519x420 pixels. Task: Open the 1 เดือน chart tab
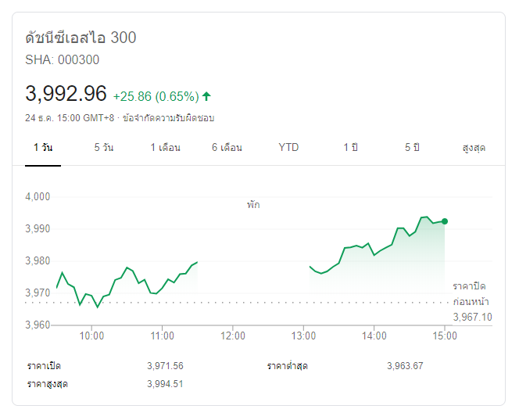tap(165, 148)
